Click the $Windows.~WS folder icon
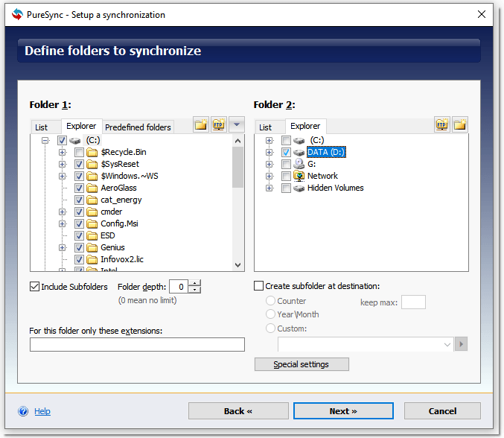Screen dimensions: 504x438 coord(92,176)
